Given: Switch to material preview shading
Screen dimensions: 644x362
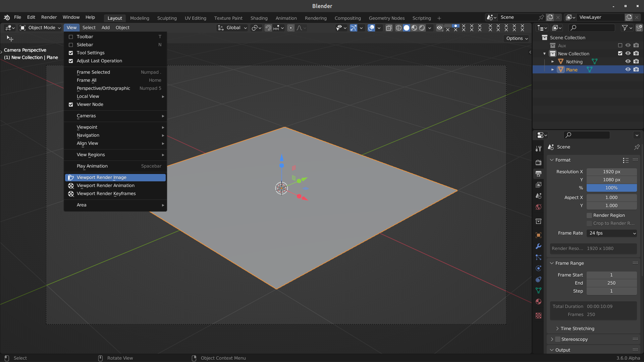Looking at the screenshot, I should (414, 28).
